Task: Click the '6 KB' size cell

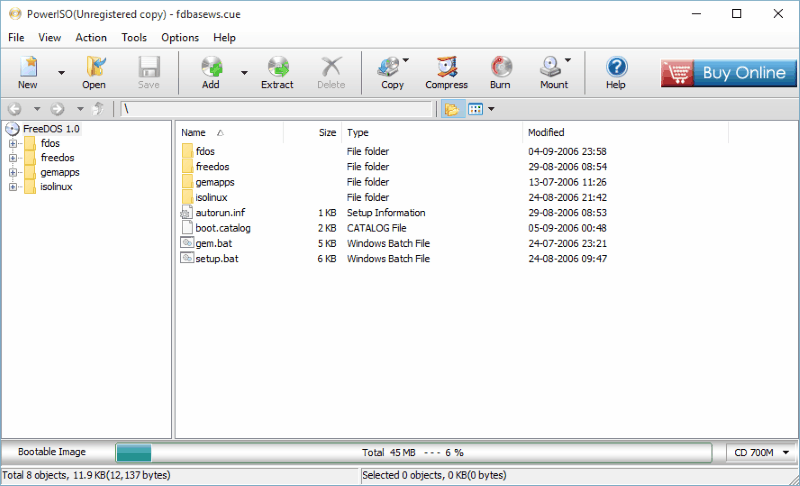Action: 327,259
